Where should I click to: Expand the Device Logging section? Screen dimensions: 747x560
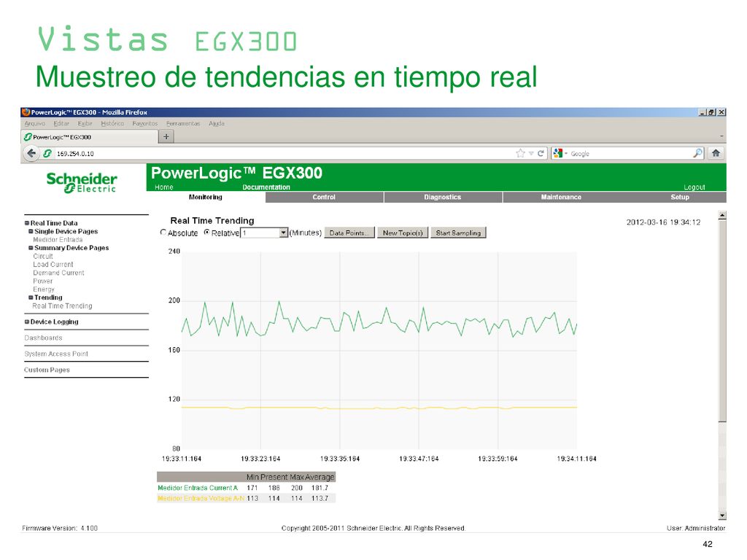pos(27,322)
